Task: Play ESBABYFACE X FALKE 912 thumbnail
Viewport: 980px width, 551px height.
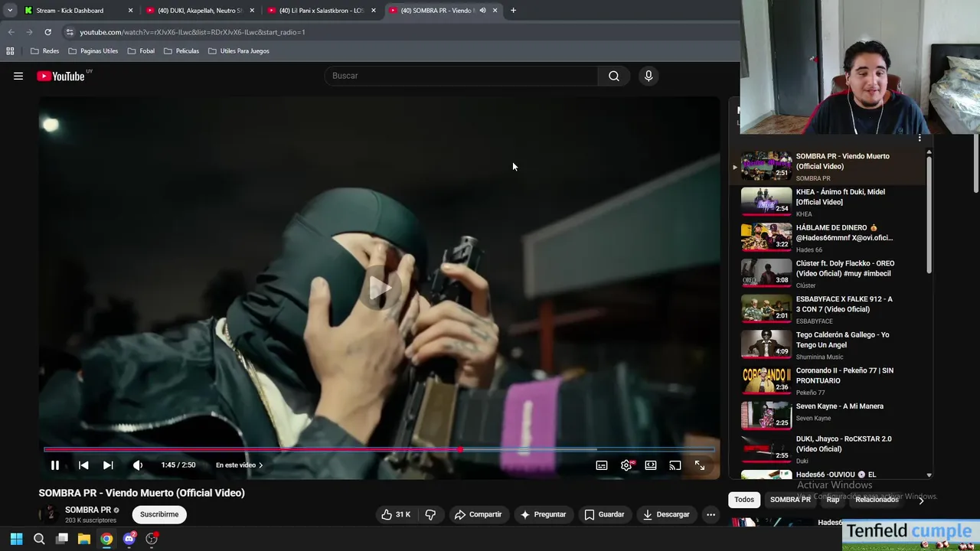Action: (766, 308)
